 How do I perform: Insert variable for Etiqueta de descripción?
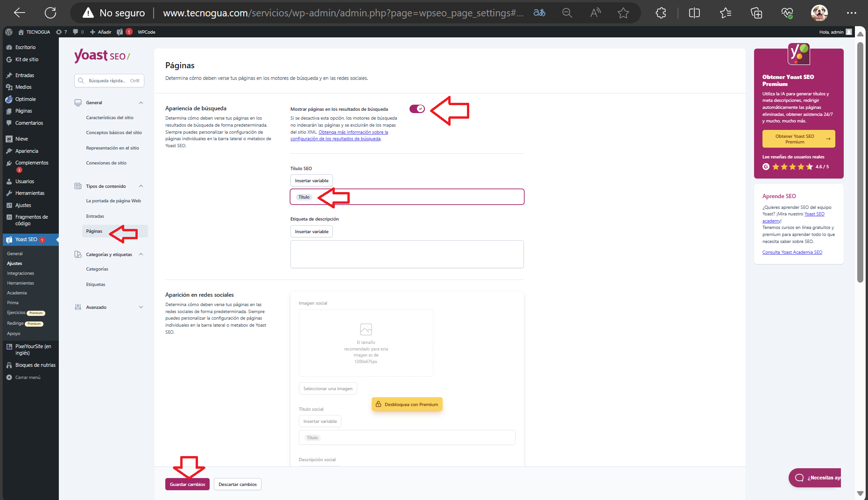[311, 231]
